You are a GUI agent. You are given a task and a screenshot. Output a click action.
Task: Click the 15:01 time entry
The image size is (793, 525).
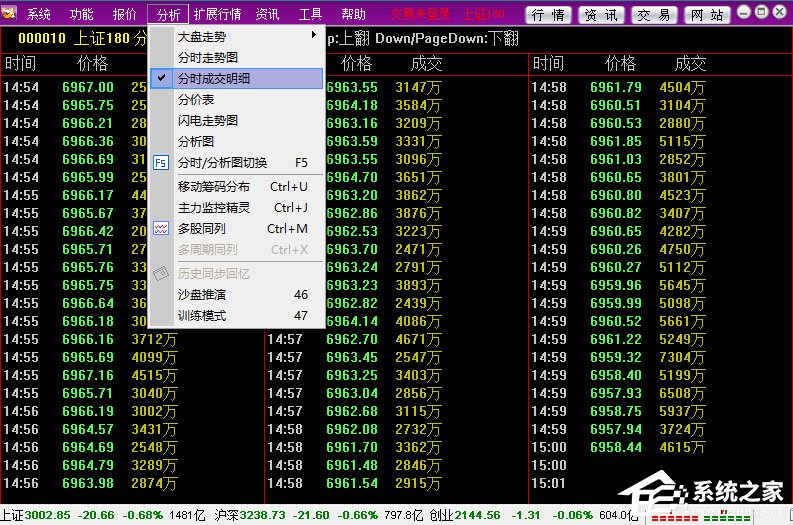click(549, 484)
